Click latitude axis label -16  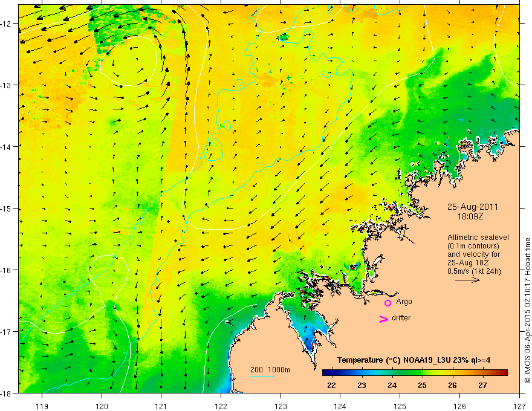pyautogui.click(x=6, y=270)
